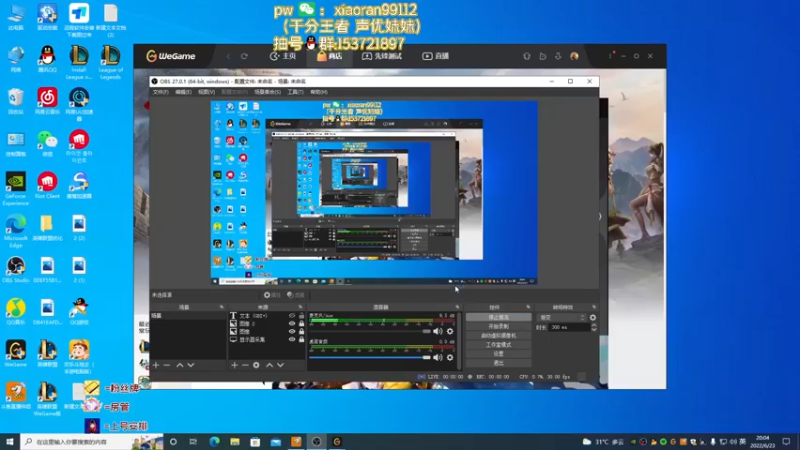Open 腾讯QQ penguin desktop icon

click(x=47, y=59)
